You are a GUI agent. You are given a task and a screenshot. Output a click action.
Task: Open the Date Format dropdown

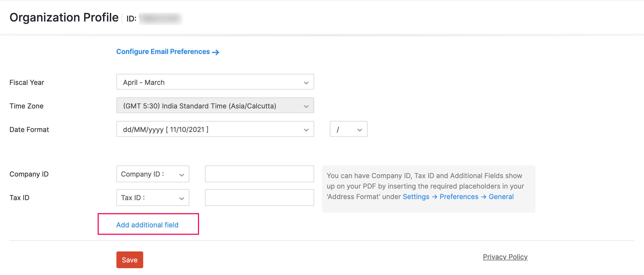[215, 129]
